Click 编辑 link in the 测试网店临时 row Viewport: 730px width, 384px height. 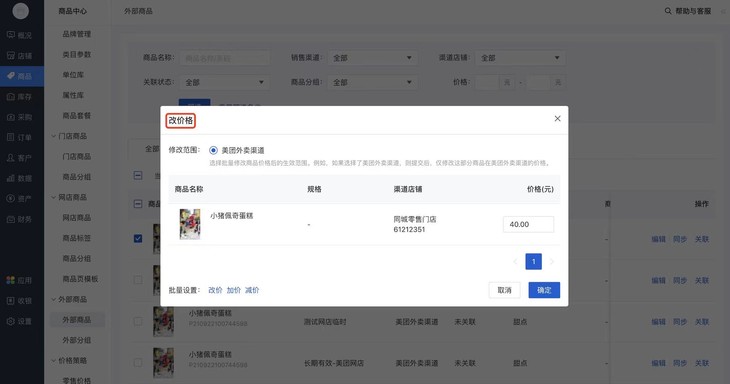point(658,322)
